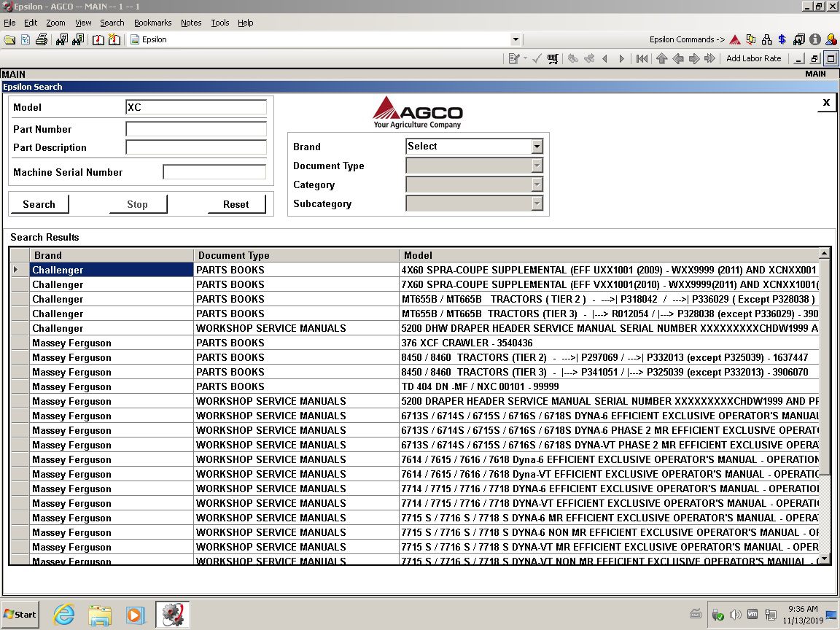Viewport: 840px width, 630px height.
Task: Click the blue dollar sign icon
Action: pyautogui.click(x=782, y=39)
